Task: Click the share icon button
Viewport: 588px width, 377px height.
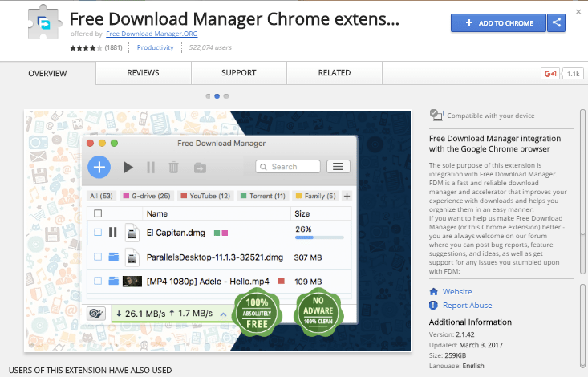Action: [x=556, y=23]
